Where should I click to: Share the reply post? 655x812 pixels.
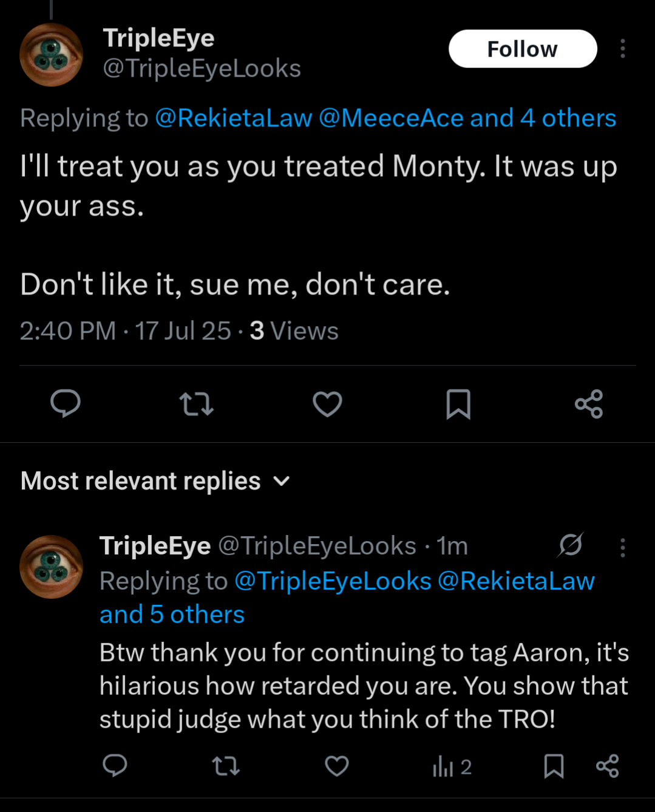(x=607, y=766)
